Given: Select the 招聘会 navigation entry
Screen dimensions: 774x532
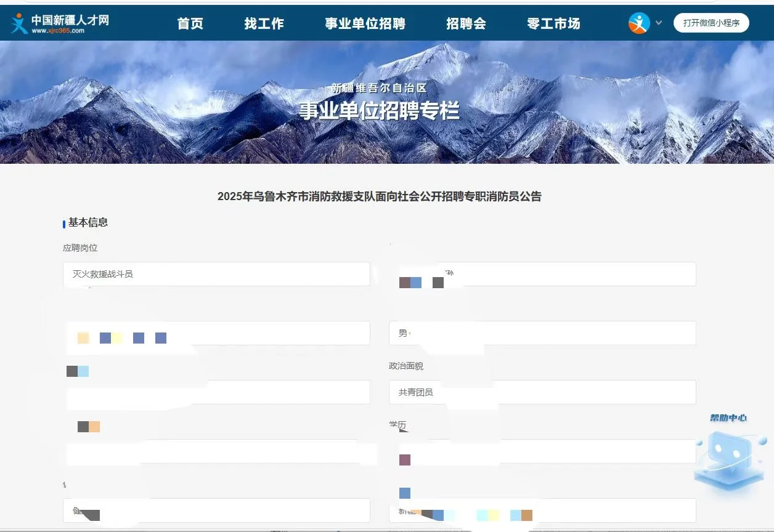Looking at the screenshot, I should [466, 23].
